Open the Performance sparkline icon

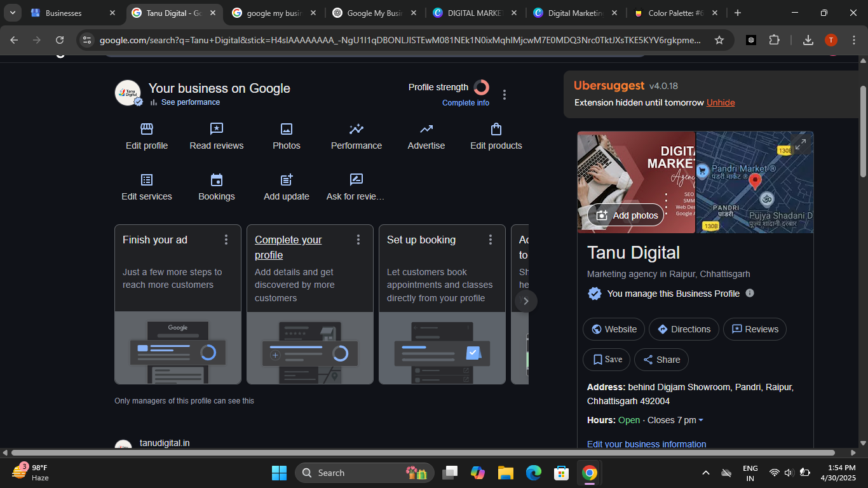tap(356, 130)
